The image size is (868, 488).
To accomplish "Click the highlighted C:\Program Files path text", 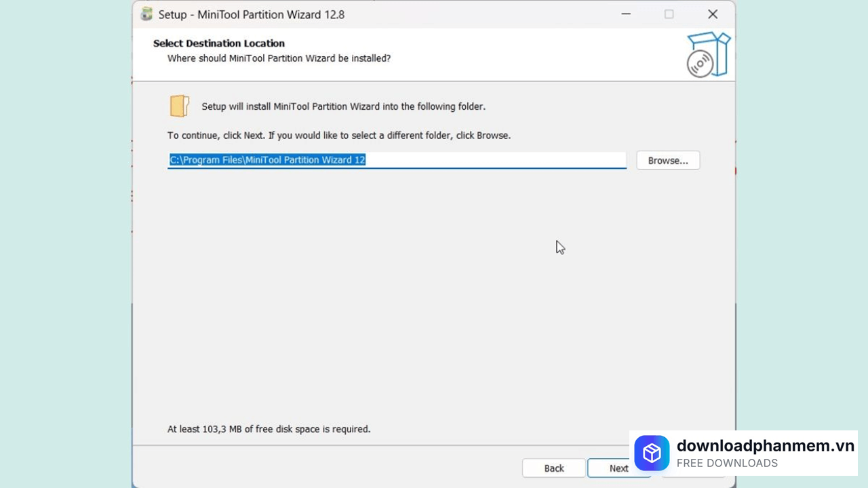I will [267, 160].
